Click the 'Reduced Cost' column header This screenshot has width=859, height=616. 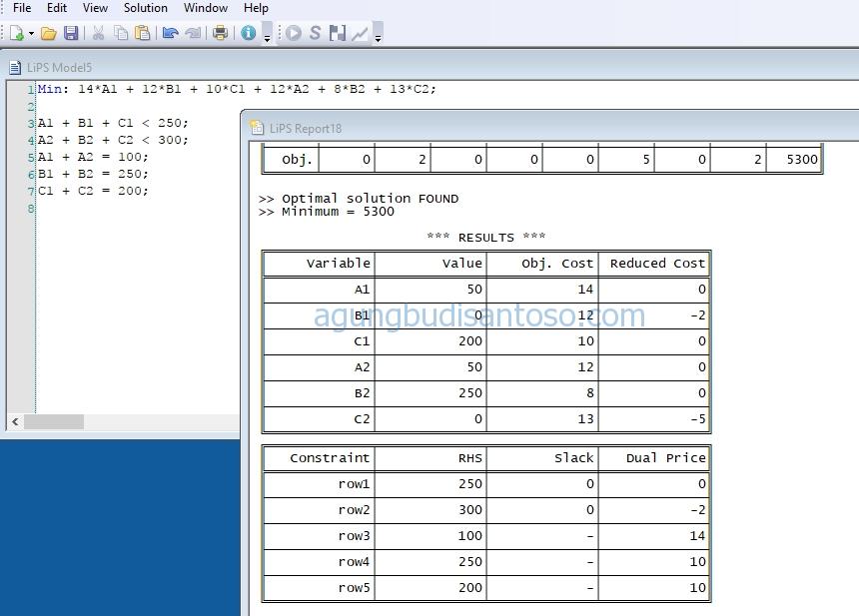pos(653,264)
